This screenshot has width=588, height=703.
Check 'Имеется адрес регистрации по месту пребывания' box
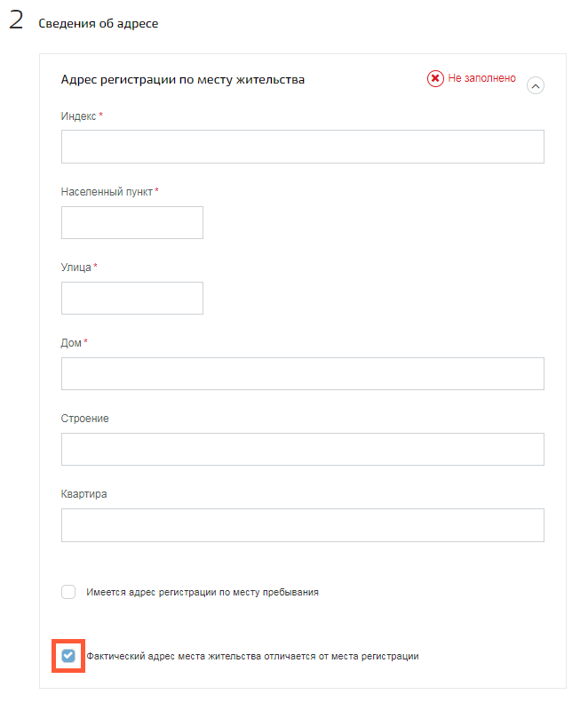(x=68, y=592)
